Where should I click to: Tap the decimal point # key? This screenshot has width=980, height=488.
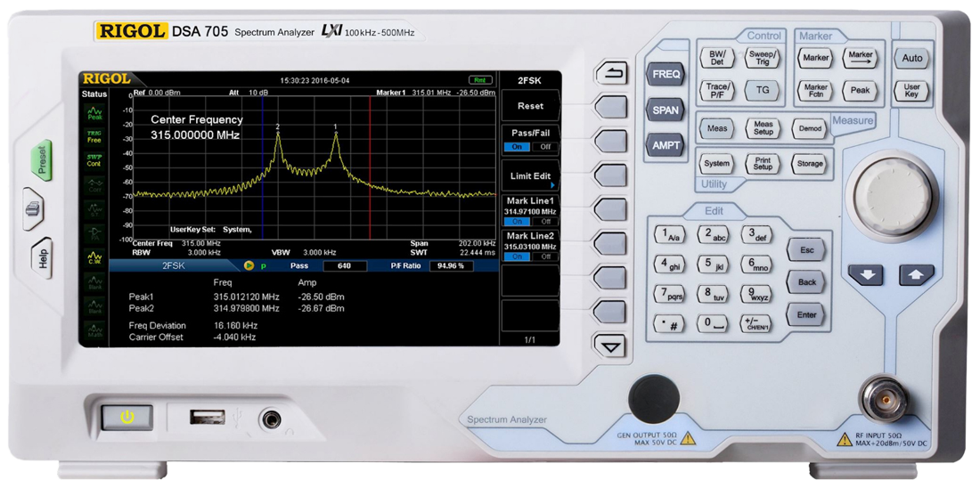(x=669, y=324)
